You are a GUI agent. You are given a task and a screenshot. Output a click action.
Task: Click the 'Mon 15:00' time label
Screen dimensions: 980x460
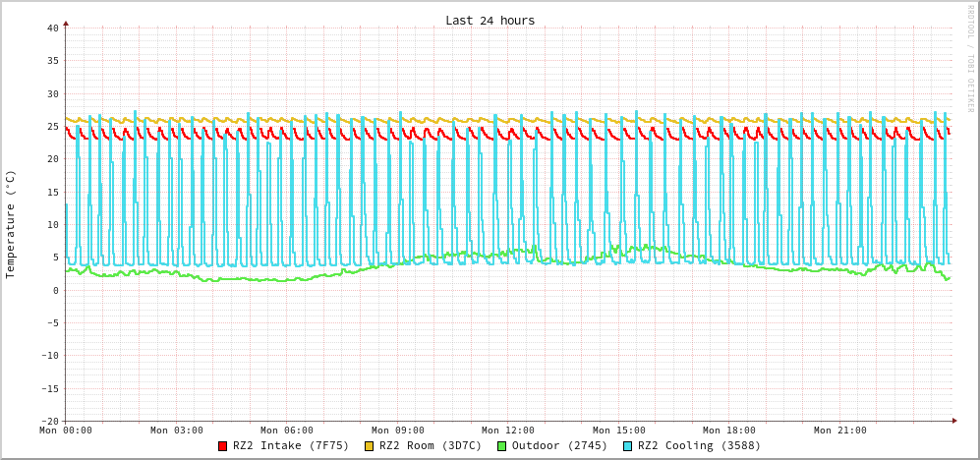point(618,430)
